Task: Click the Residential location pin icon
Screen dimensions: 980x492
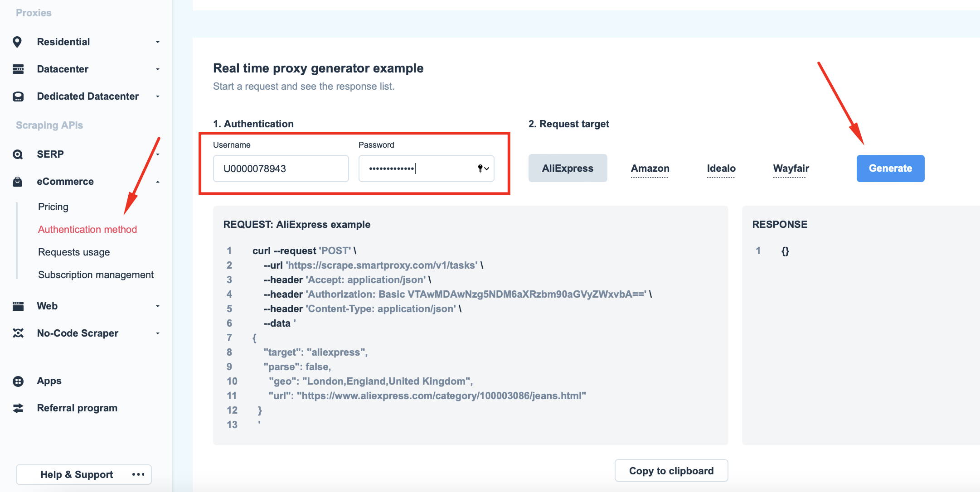Action: click(x=17, y=42)
